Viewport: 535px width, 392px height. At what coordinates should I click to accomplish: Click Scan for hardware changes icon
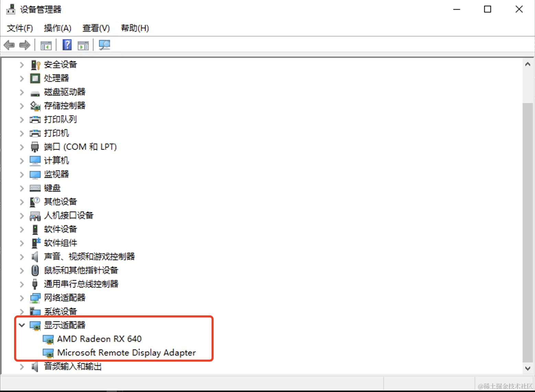point(104,45)
